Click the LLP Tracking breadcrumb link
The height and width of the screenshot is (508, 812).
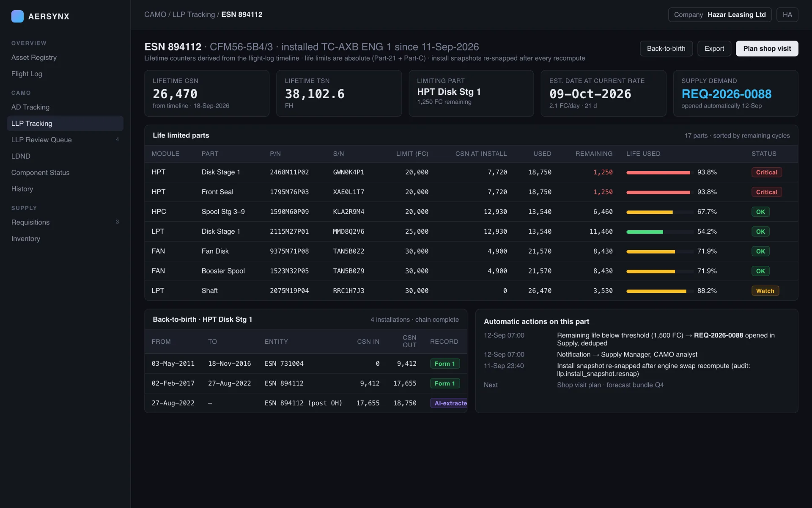194,14
